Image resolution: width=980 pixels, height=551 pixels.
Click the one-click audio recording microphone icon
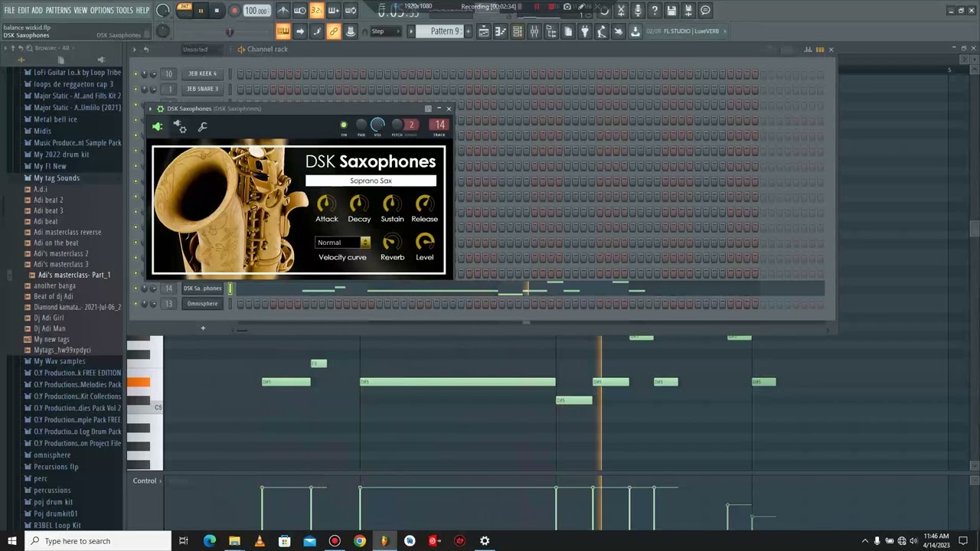[638, 11]
